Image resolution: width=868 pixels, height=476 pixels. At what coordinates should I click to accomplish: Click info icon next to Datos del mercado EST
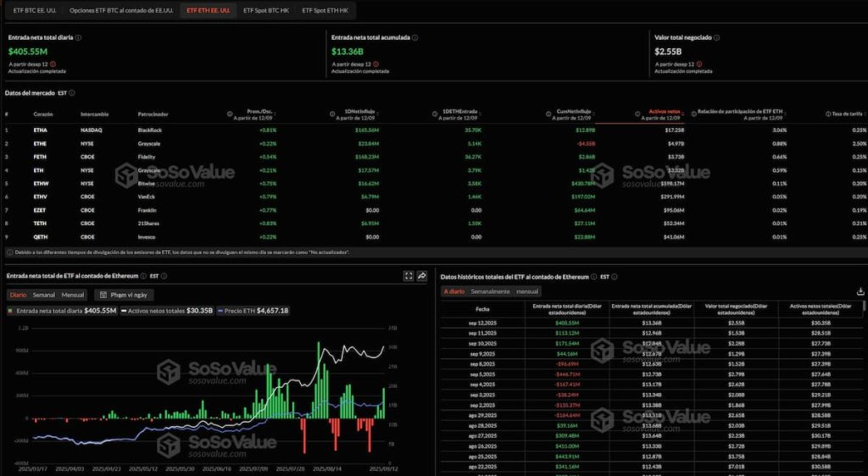click(x=71, y=93)
